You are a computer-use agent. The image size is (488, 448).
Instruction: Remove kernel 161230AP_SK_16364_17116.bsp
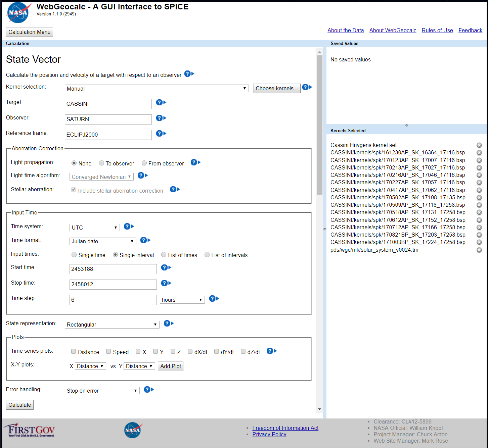coord(479,153)
